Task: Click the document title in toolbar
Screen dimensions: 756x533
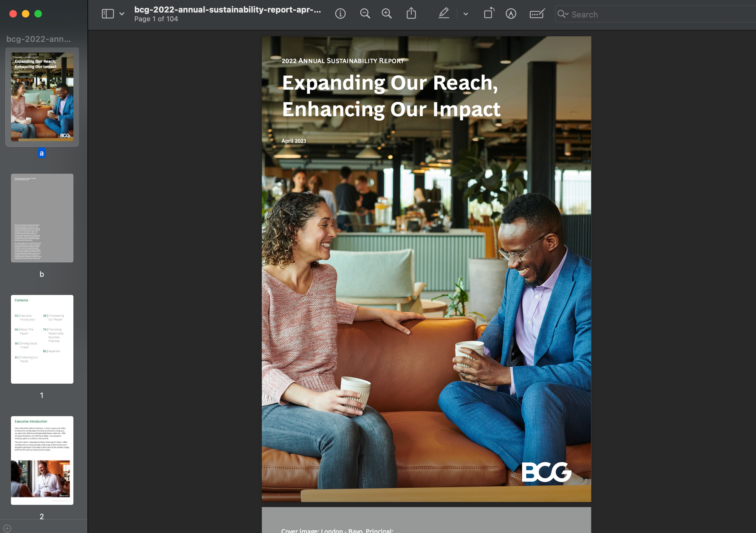Action: point(228,10)
